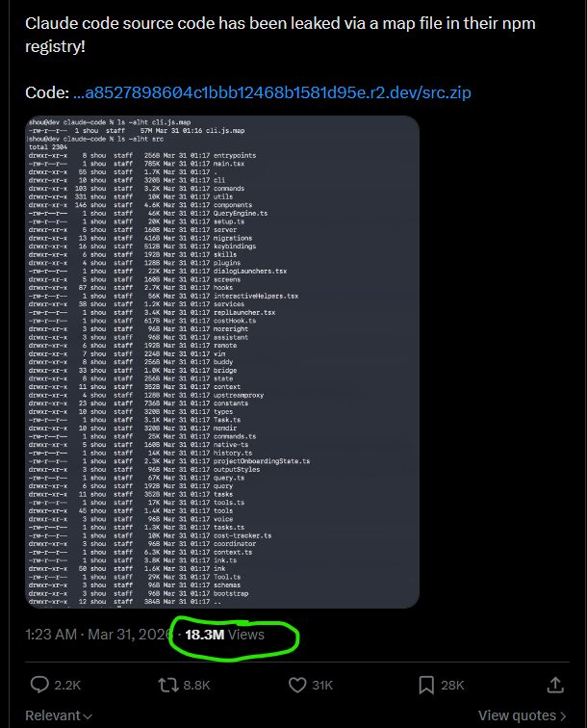Click the 2.2K replies count
This screenshot has width=587, height=728.
click(x=67, y=686)
